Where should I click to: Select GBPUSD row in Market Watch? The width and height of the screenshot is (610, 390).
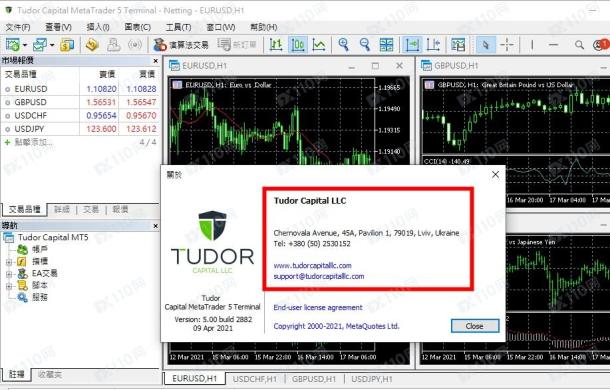point(80,102)
